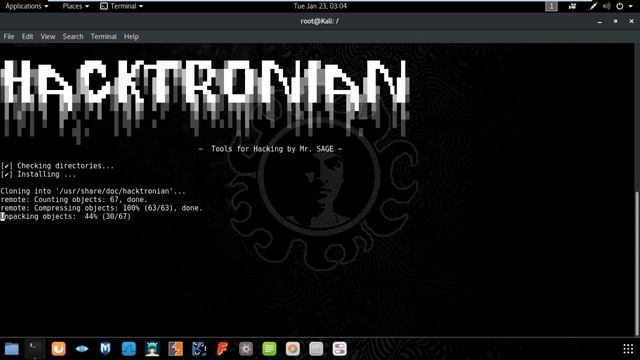The height and width of the screenshot is (360, 640).
Task: Click the screen recorder camera tray icon
Action: click(572, 6)
